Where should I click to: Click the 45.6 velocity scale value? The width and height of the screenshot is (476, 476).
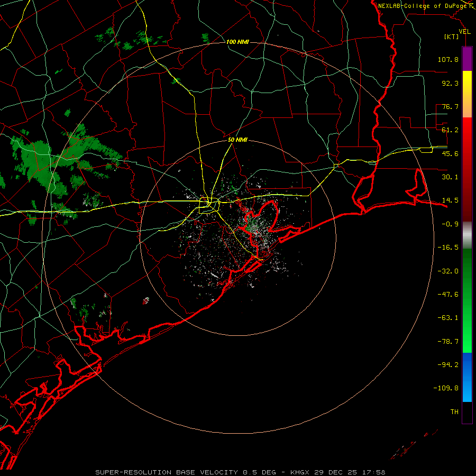(x=450, y=153)
